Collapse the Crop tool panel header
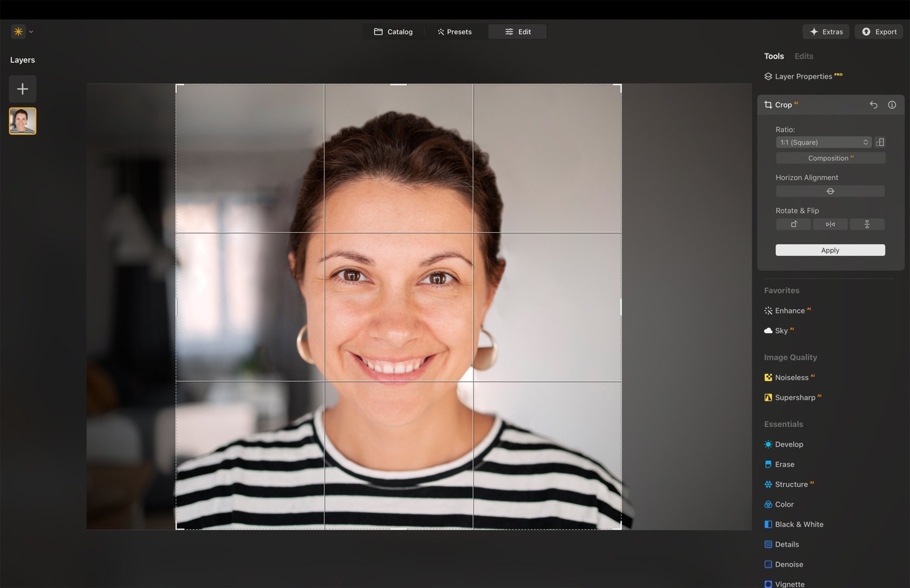 pyautogui.click(x=783, y=104)
